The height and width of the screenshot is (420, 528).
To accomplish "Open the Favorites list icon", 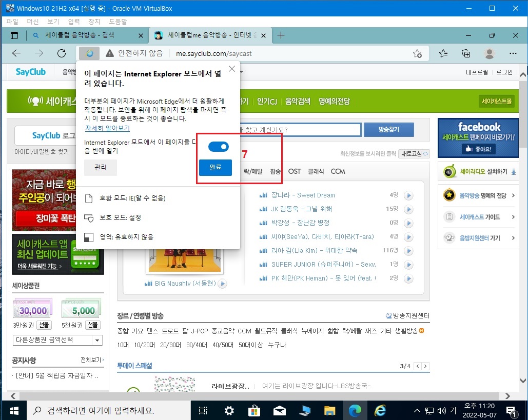I will 443,53.
